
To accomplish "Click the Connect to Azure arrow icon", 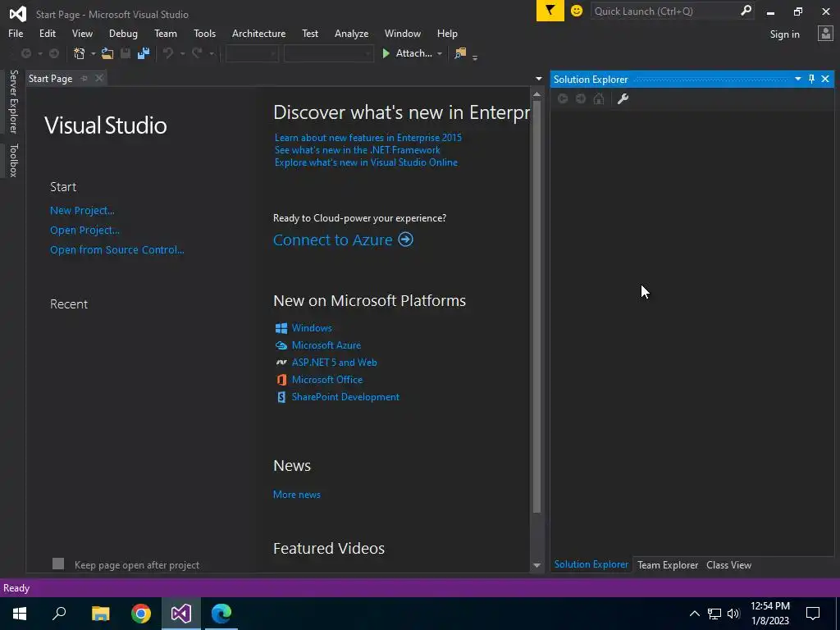I will click(405, 239).
